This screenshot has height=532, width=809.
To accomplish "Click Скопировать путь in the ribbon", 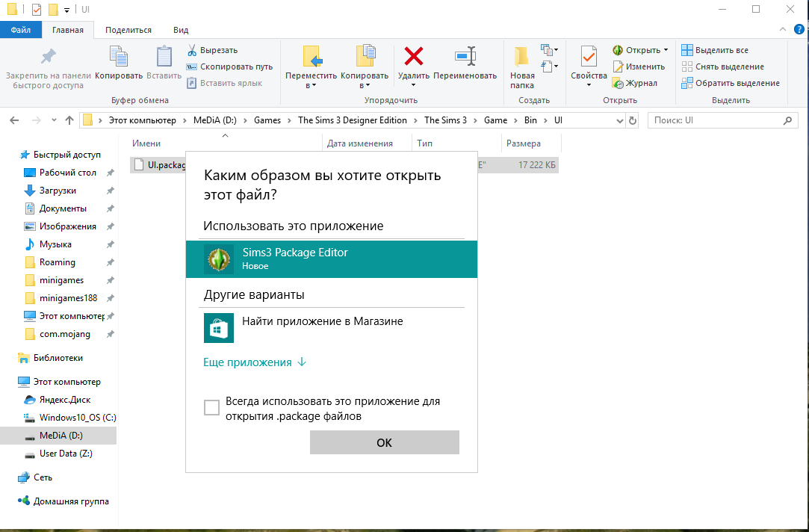I will point(229,66).
